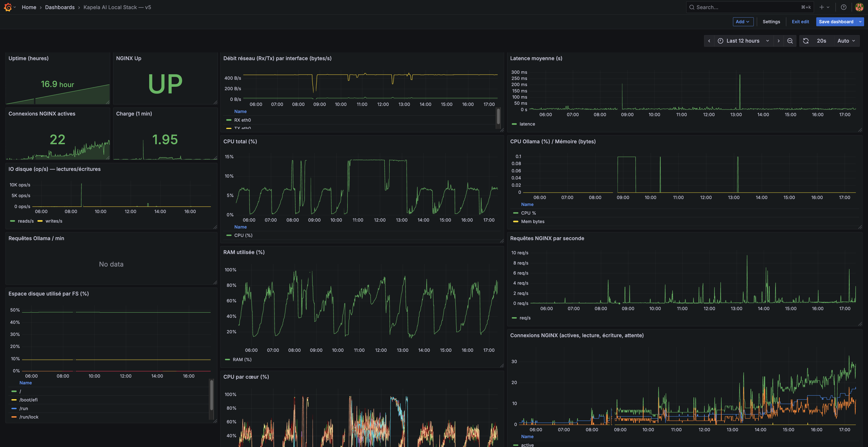Screen dimensions: 868x447
Task: Toggle the writes/s series in IO disque panel
Action: pos(54,221)
